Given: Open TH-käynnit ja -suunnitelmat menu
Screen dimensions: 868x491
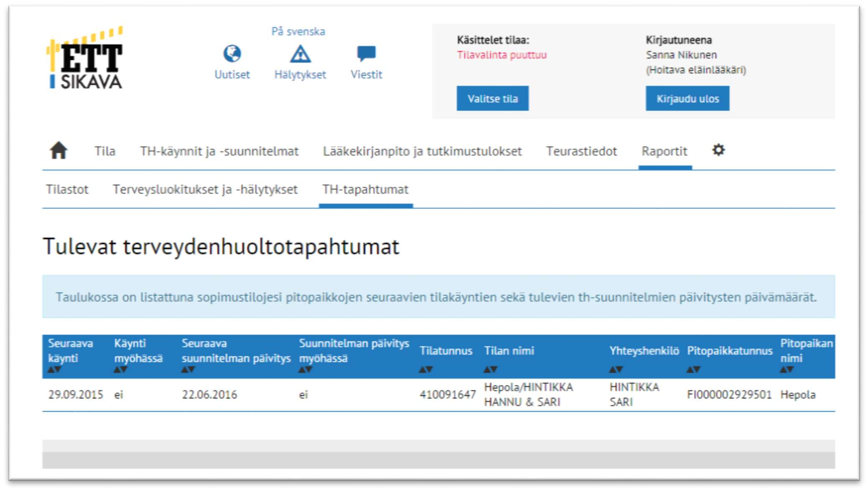Looking at the screenshot, I should point(219,151).
